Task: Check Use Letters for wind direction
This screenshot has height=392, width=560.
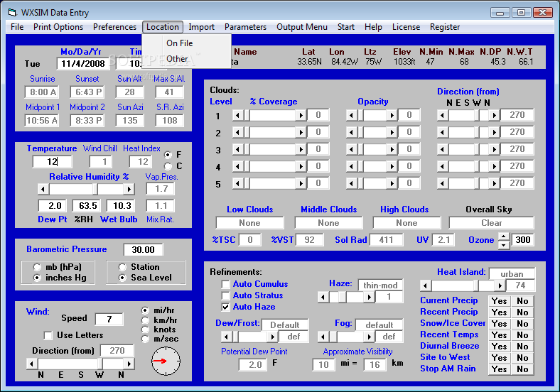Action: [x=48, y=335]
